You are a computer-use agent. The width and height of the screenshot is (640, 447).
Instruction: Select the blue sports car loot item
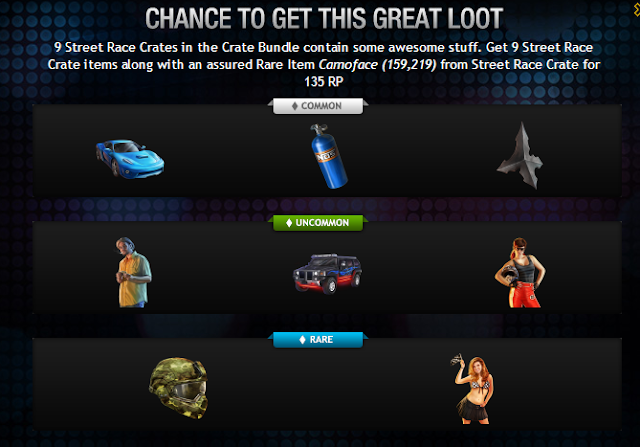click(130, 159)
